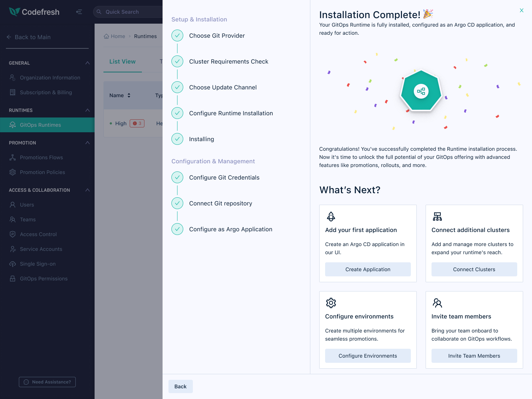Click the Connect Clusters button
This screenshot has height=399, width=532.
474,269
